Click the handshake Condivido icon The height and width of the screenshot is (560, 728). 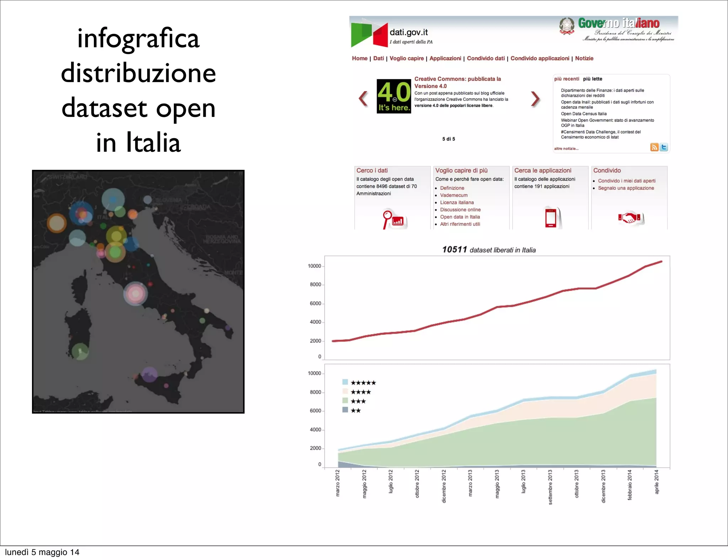tap(631, 217)
